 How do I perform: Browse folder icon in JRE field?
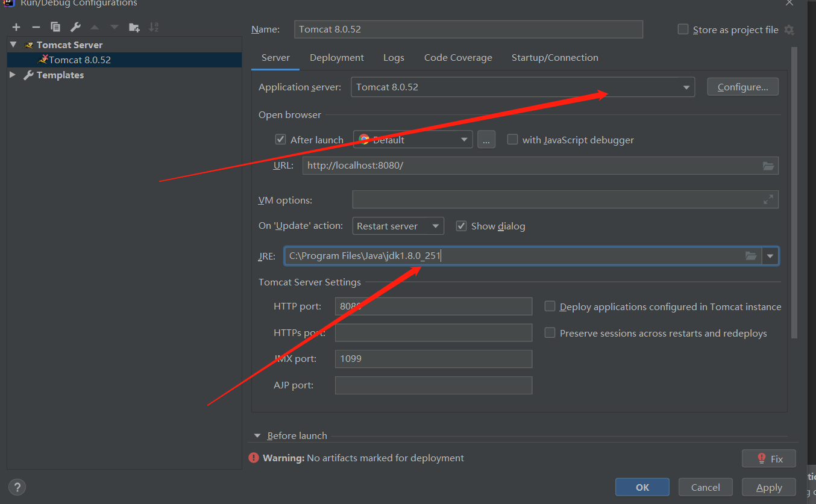pos(751,256)
